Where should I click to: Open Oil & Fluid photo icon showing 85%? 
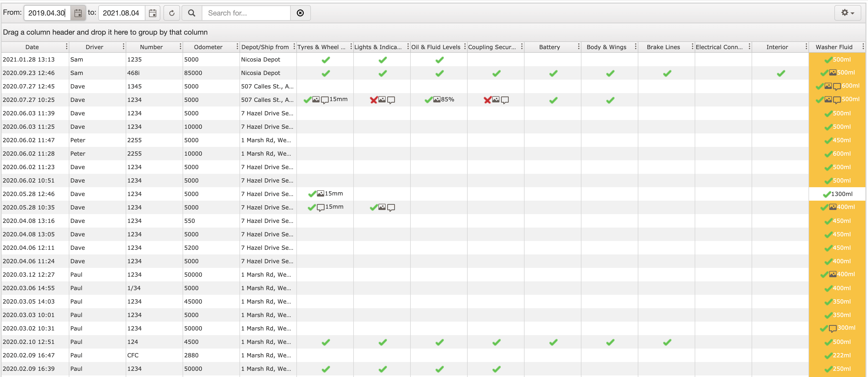[x=437, y=99]
